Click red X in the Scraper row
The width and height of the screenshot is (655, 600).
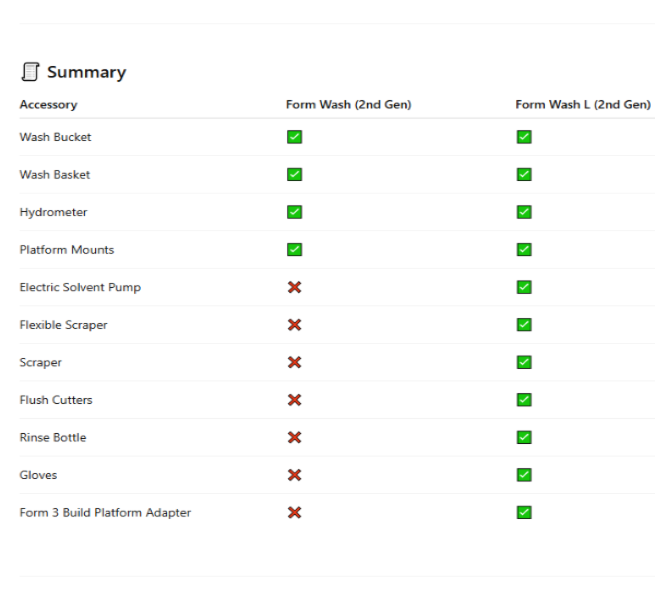coord(294,362)
